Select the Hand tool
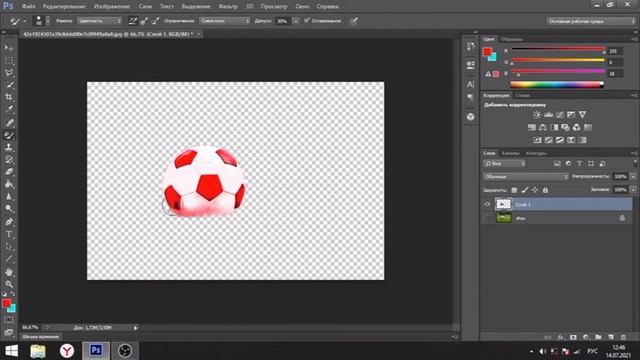 click(9, 272)
